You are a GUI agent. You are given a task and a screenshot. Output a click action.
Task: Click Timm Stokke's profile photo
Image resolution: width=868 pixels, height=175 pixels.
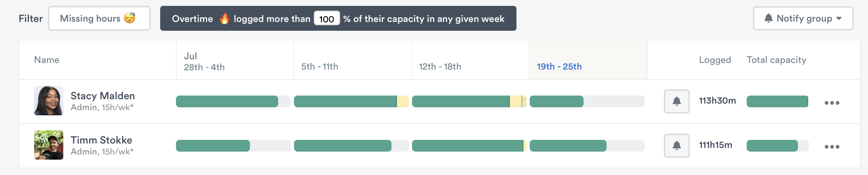tap(49, 145)
